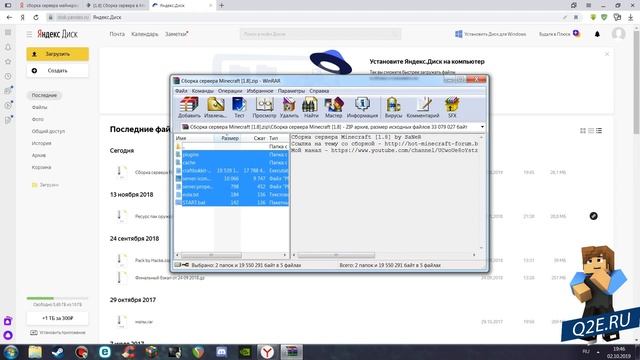Open the user avatar in Yandex Disk
The image size is (640, 360).
click(x=618, y=34)
